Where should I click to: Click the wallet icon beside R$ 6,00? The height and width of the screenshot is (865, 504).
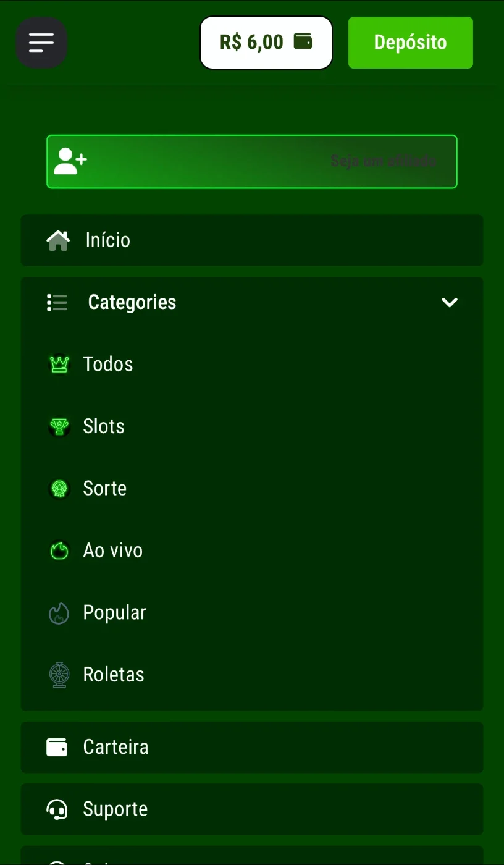(x=303, y=42)
